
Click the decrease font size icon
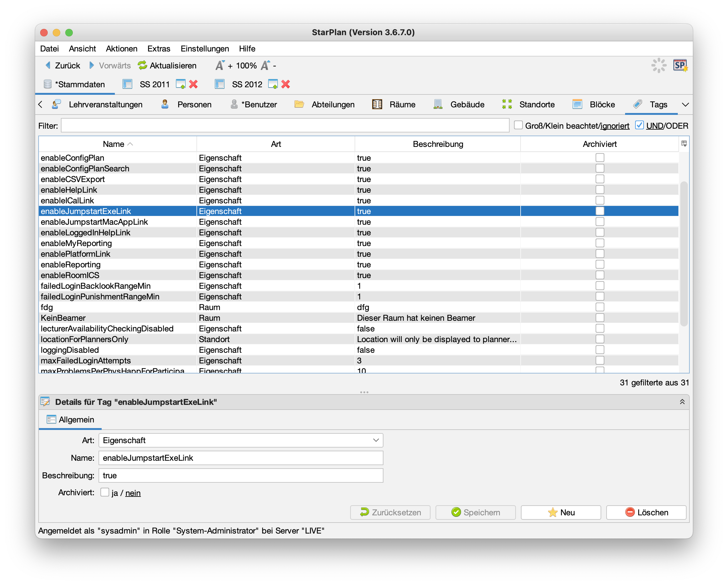click(265, 65)
